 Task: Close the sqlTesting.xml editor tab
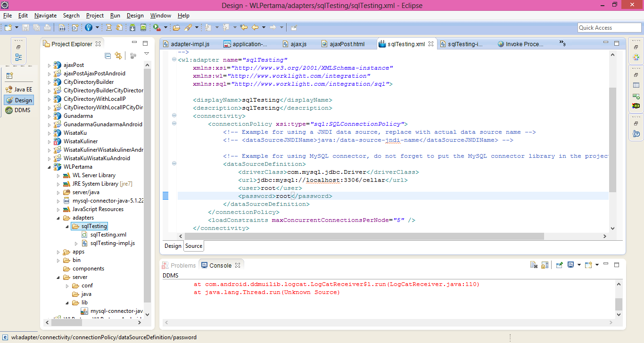(x=430, y=44)
